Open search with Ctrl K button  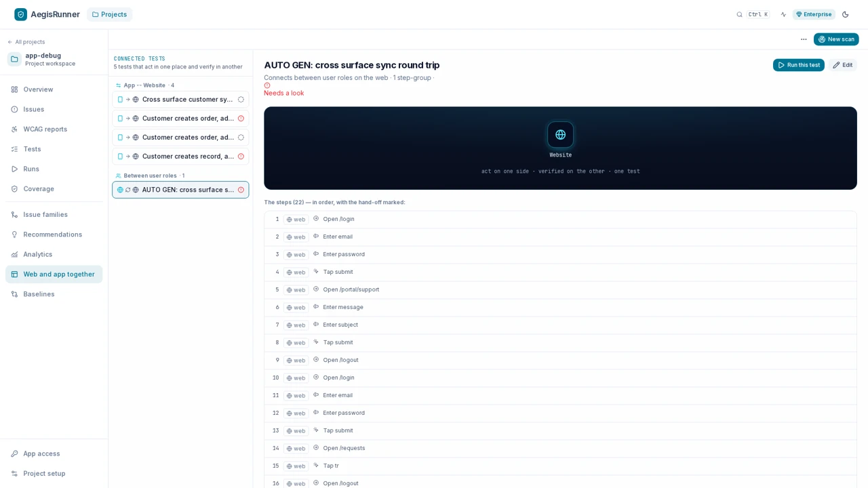point(753,14)
